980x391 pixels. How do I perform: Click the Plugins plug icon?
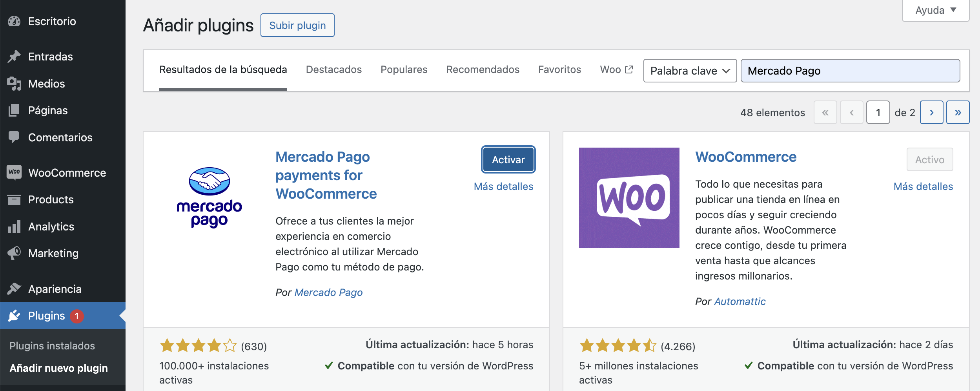14,316
